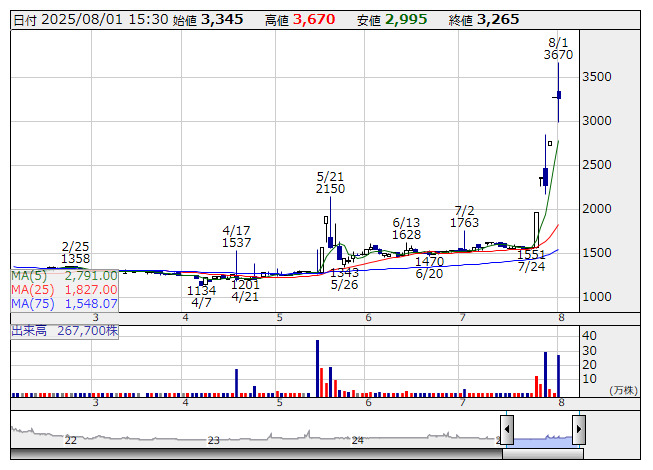Click the tallest volume bar in May
653x470 pixels.
(317, 368)
